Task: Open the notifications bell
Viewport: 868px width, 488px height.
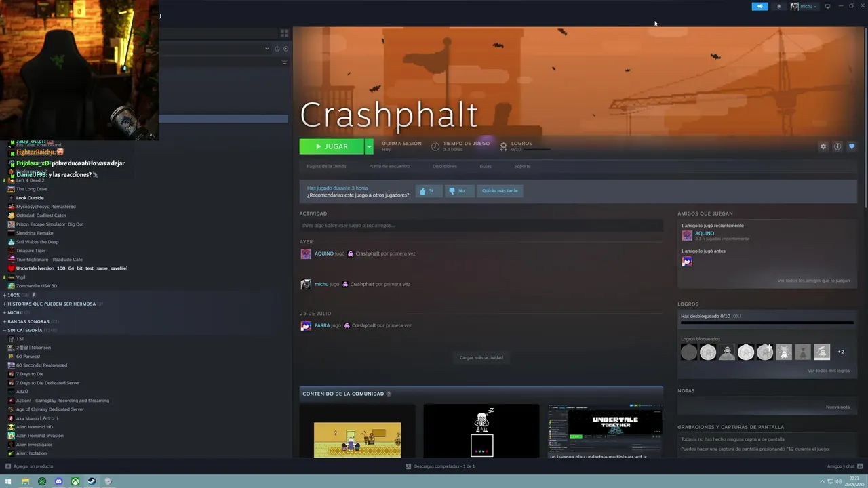Action: coord(778,7)
